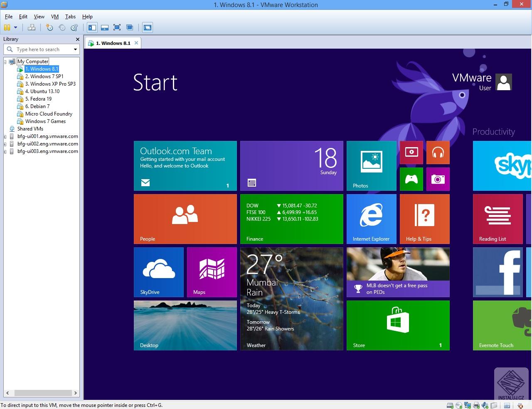Close the '1. Windows 8.1' tab
This screenshot has width=532, height=409.
136,43
